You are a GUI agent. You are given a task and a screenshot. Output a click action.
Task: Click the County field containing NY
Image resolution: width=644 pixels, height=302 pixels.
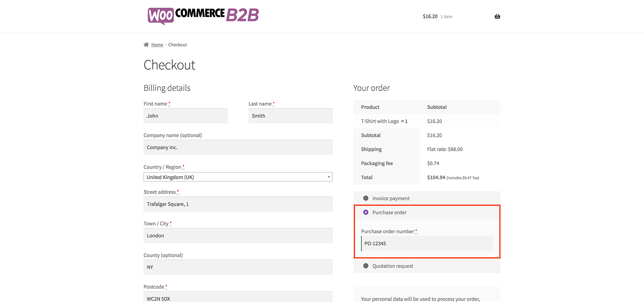238,267
